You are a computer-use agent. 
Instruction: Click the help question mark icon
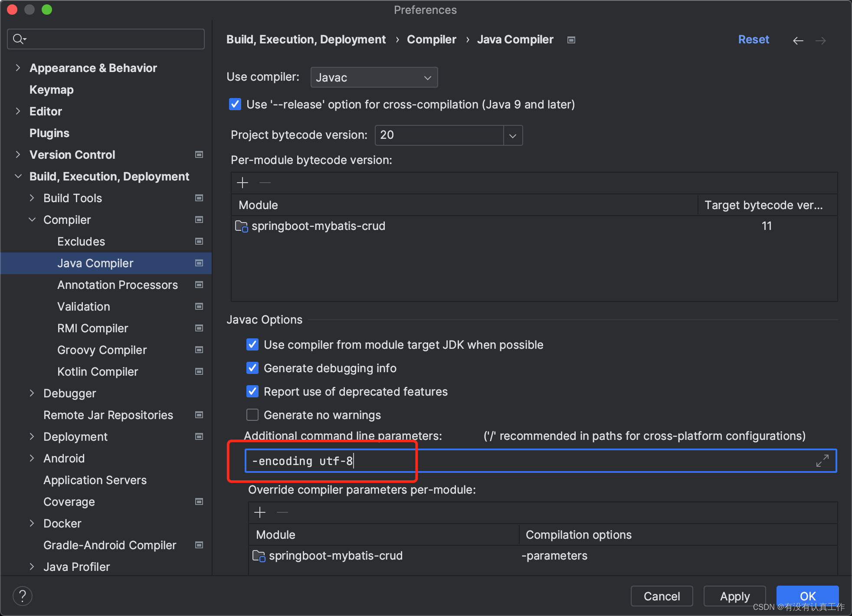click(22, 596)
